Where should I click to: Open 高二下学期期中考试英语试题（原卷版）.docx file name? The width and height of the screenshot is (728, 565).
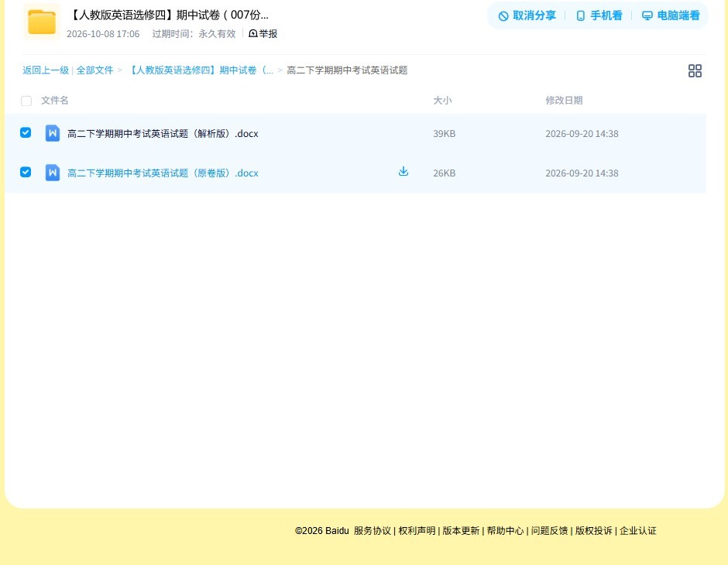click(x=163, y=173)
